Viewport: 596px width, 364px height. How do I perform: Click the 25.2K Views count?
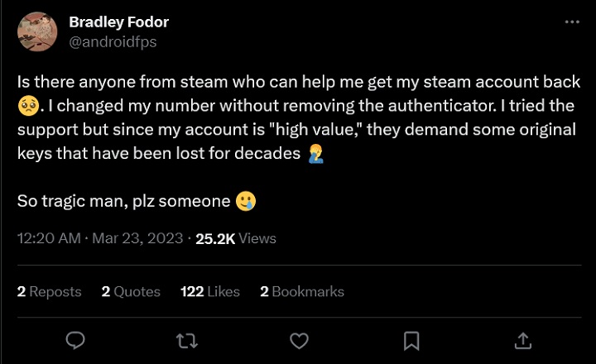click(236, 238)
